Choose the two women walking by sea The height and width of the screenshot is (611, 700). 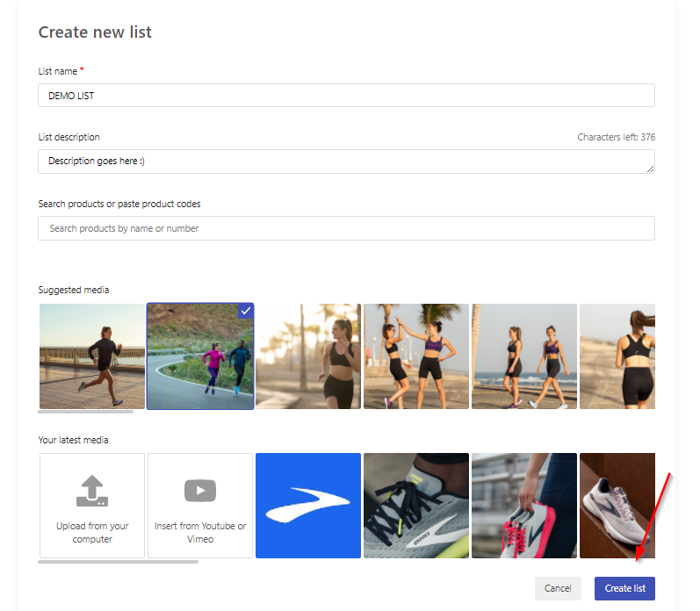point(524,356)
